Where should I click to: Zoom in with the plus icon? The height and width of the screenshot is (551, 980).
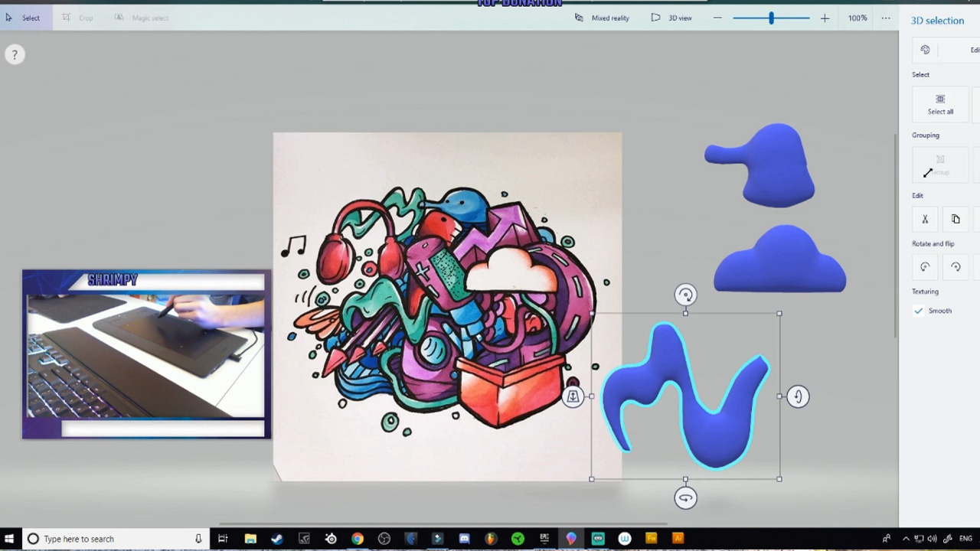(x=825, y=18)
